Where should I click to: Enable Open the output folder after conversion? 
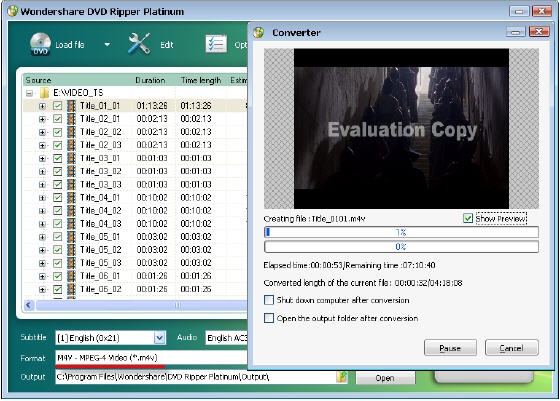coord(269,318)
